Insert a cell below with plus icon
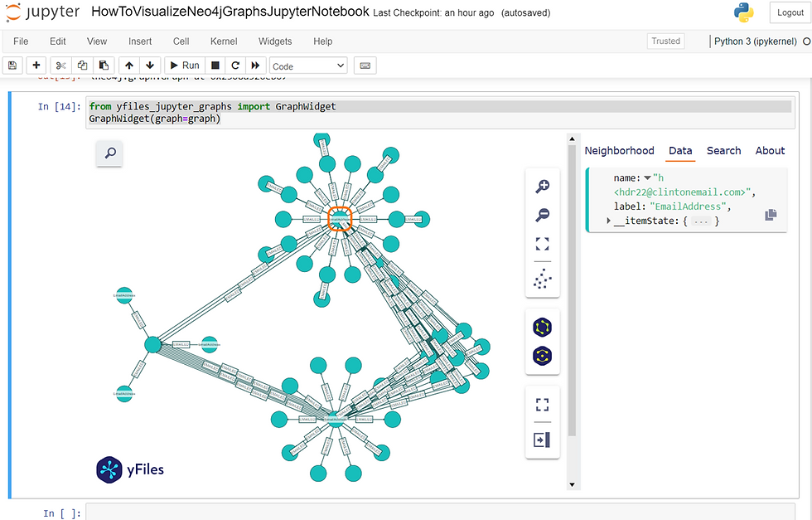 pyautogui.click(x=36, y=66)
